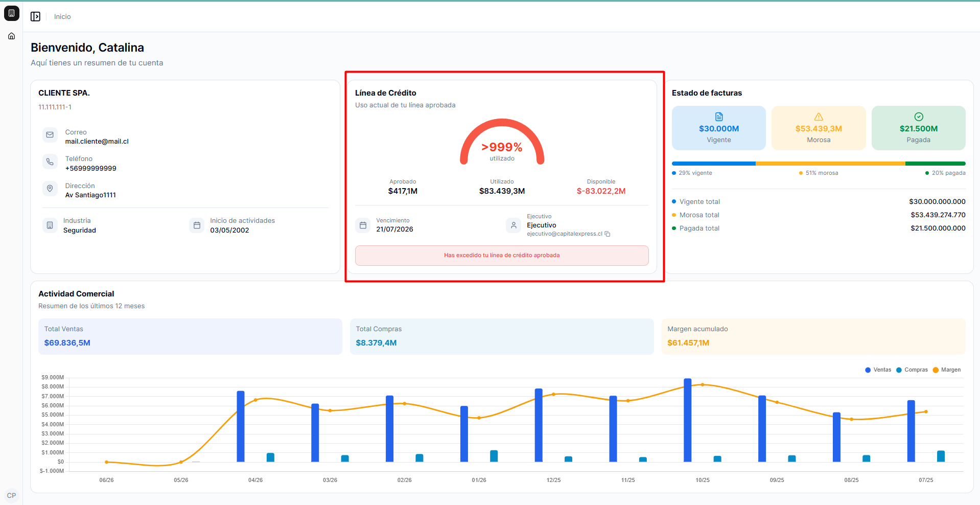This screenshot has width=980, height=505.
Task: Click the Seguridad industry value
Action: coord(79,231)
